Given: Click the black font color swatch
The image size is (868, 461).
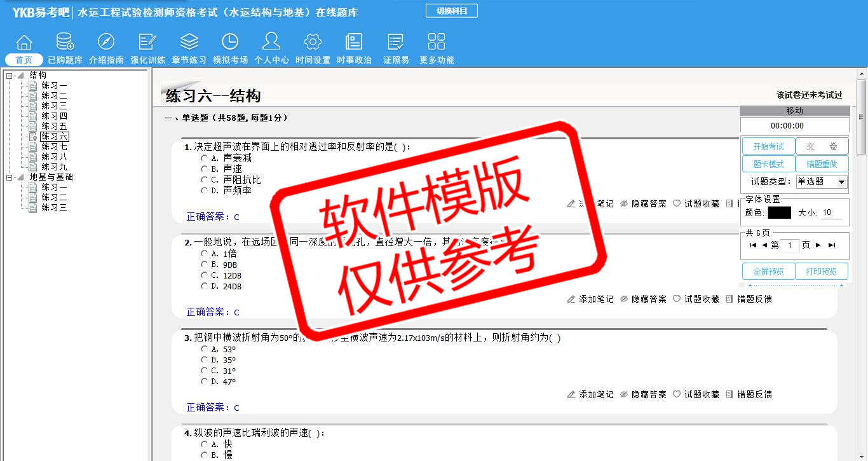Looking at the screenshot, I should pos(779,213).
